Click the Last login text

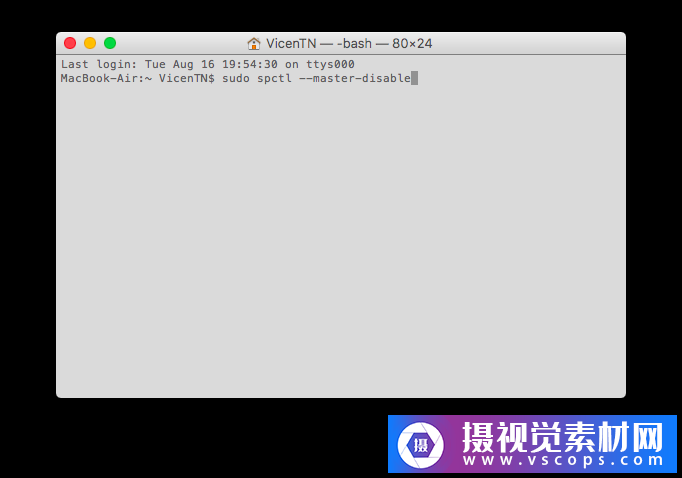(99, 64)
